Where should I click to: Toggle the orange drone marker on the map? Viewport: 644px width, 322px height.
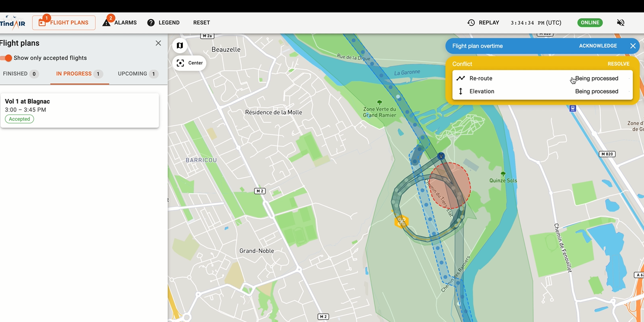401,222
